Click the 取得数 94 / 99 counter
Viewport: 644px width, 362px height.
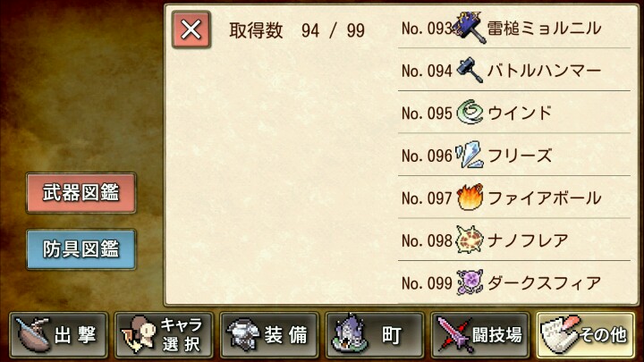point(297,30)
